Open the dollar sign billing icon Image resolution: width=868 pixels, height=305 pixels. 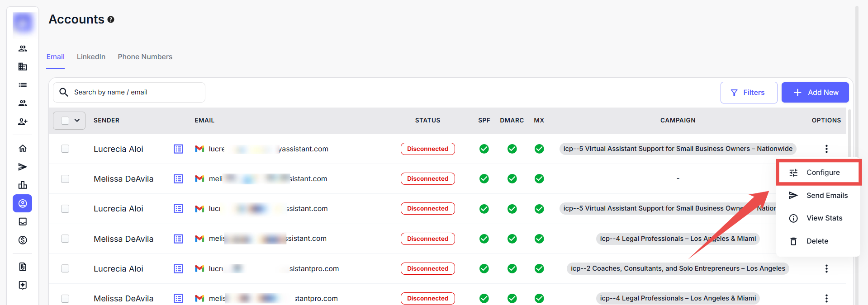pos(23,240)
